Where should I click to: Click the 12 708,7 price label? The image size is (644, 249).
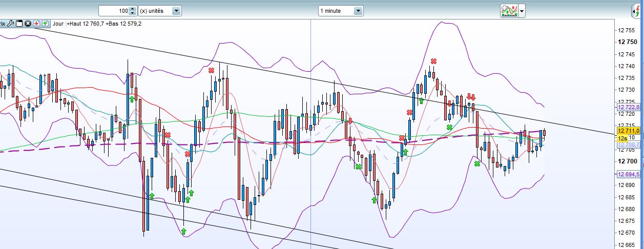[629, 145]
